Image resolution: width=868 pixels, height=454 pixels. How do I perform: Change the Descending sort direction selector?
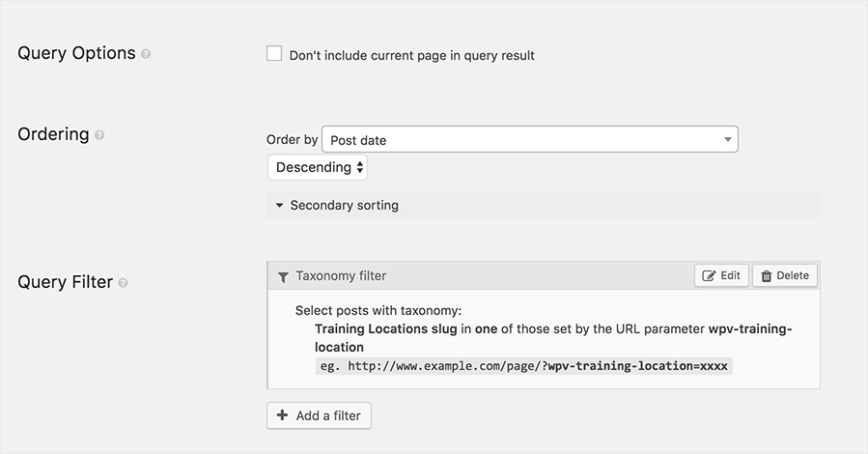tap(318, 167)
